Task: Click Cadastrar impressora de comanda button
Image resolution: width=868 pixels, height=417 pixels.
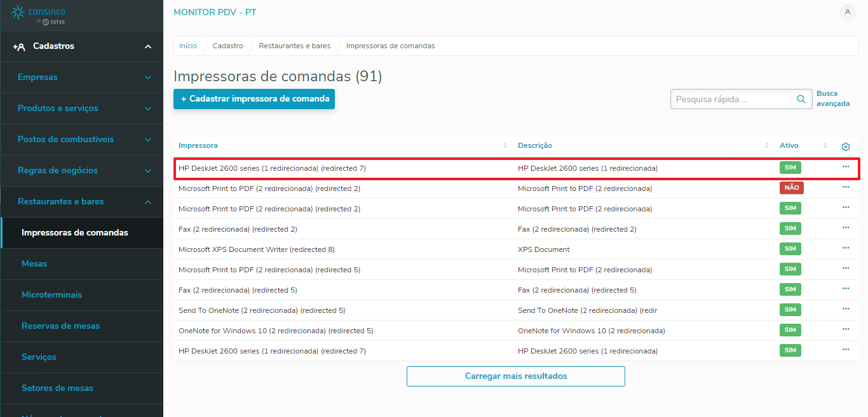Action: pos(254,99)
